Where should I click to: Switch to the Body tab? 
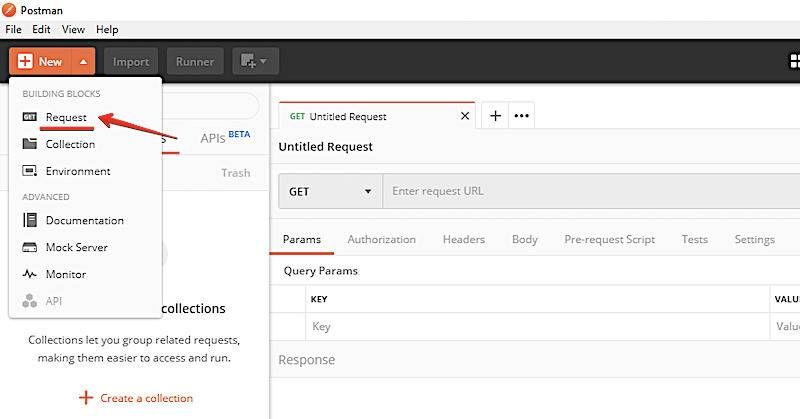click(524, 239)
